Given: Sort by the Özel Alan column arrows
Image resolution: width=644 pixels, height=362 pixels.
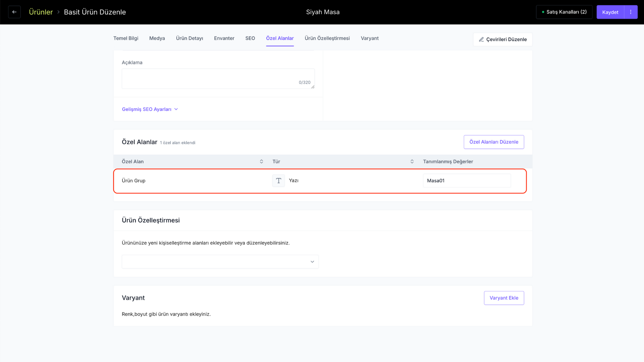Looking at the screenshot, I should tap(261, 162).
